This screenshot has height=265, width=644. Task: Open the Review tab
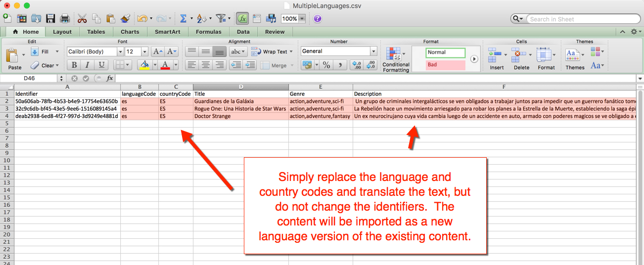click(x=275, y=32)
